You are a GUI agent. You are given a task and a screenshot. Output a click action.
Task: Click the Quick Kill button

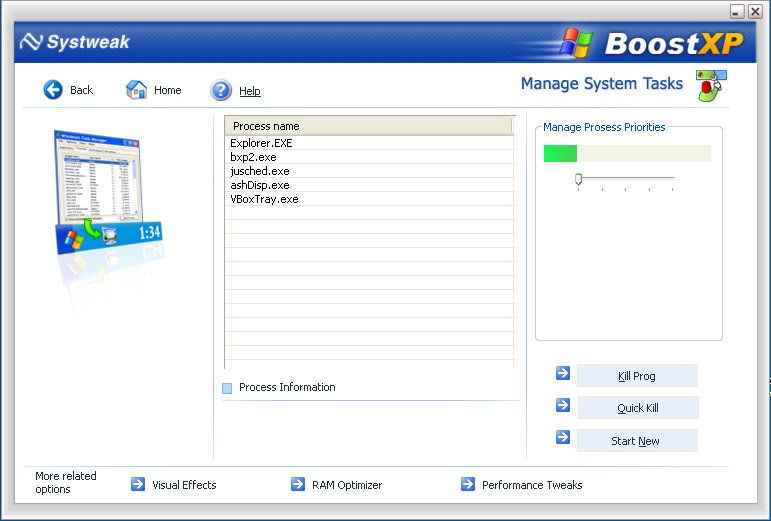(x=638, y=408)
